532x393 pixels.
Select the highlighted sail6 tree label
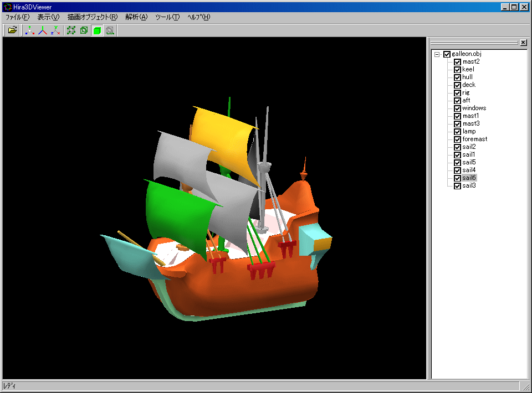[x=469, y=178]
